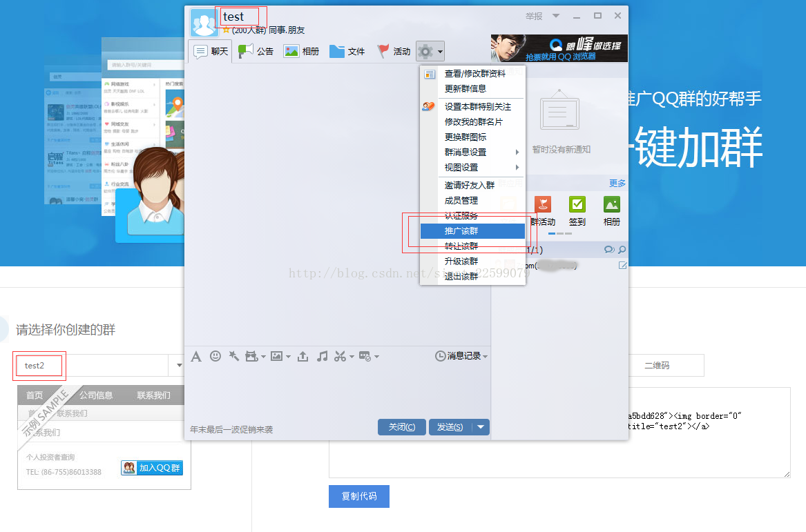
Task: Click the extra apps icon in chat toolbar
Action: click(365, 356)
